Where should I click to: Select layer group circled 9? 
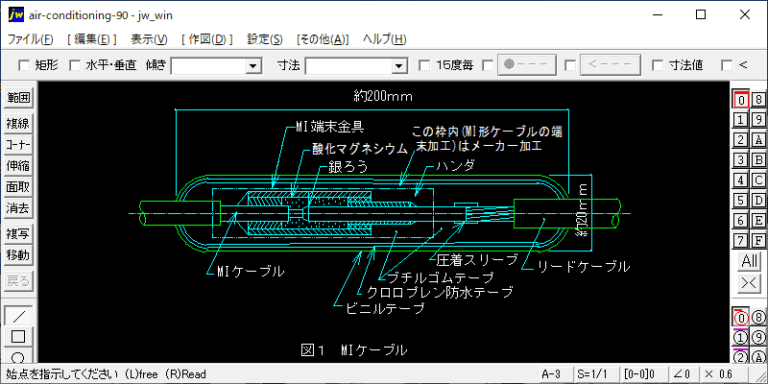coord(759,337)
